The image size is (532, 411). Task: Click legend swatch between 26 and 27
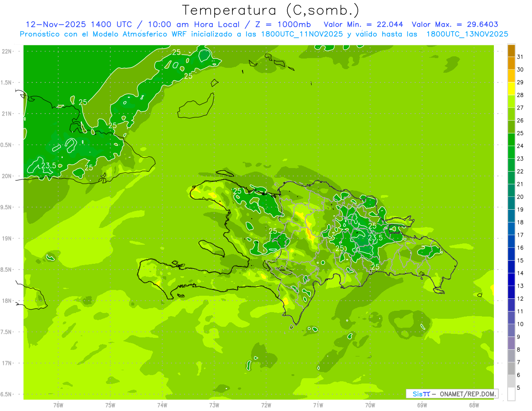click(x=511, y=114)
